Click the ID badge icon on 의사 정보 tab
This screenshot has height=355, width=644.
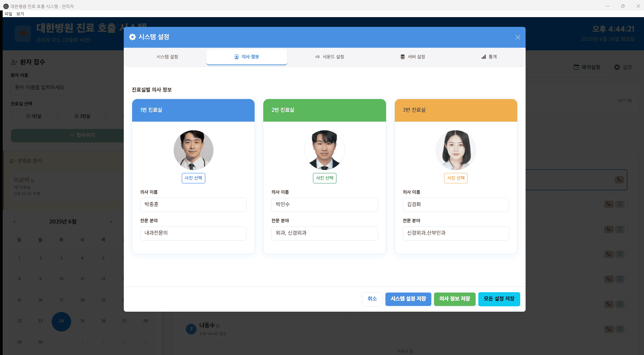236,57
